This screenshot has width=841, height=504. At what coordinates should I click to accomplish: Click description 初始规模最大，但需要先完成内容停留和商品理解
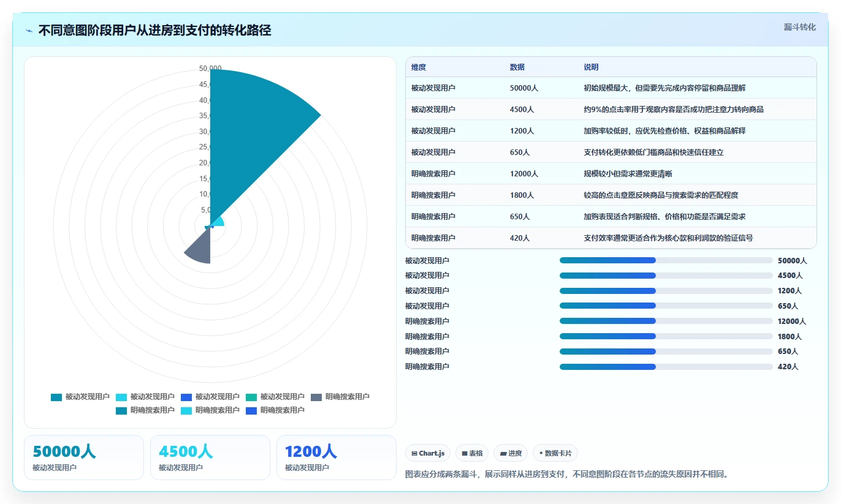pyautogui.click(x=664, y=88)
